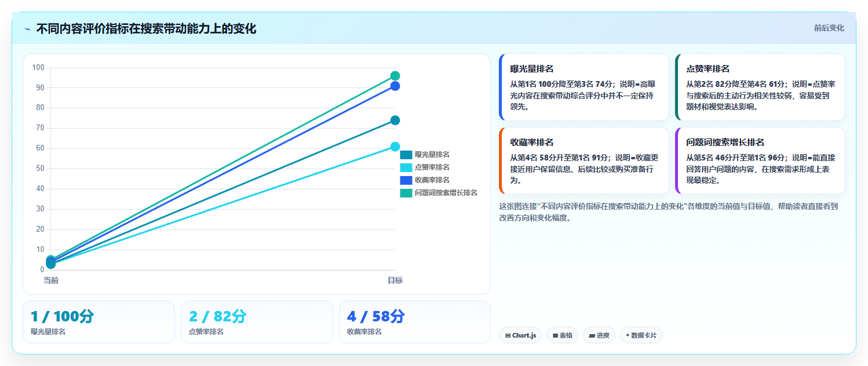Select the Chart.js tag chip

point(520,335)
